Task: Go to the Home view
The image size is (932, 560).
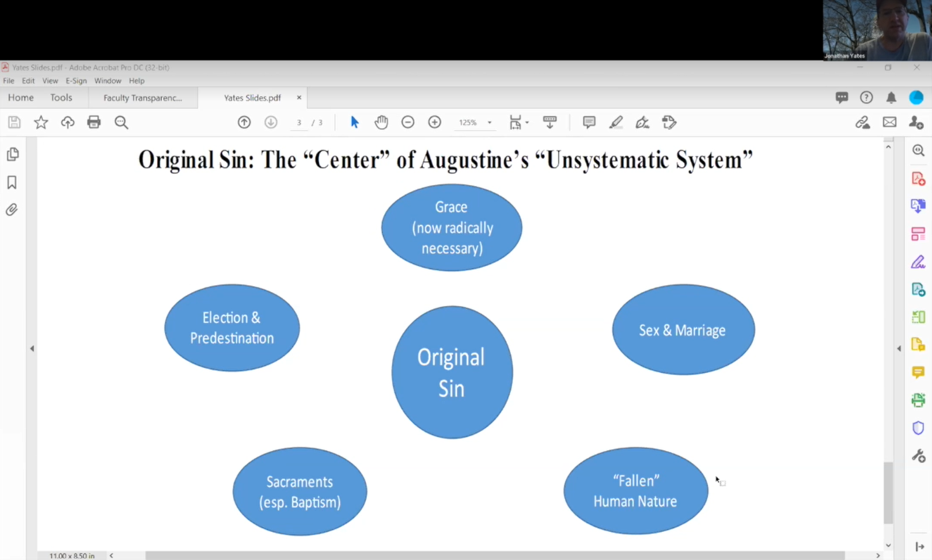Action: point(21,98)
